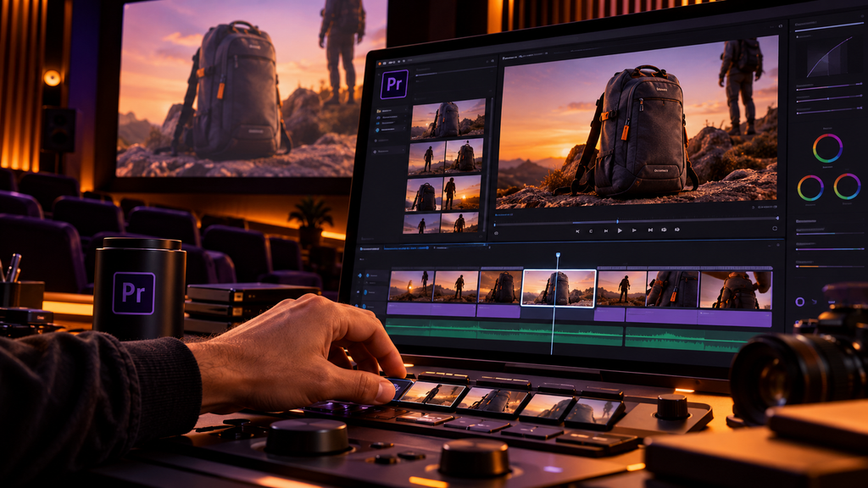Select the left hiker thumbnail in the bin's bottom row

[x=421, y=224]
